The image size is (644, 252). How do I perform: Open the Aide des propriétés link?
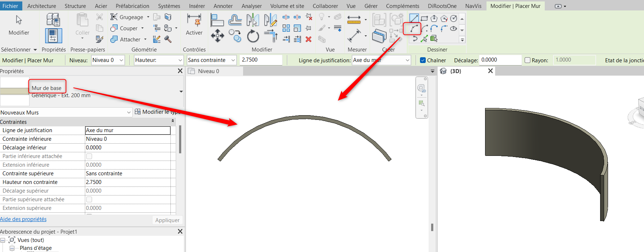coord(23,219)
